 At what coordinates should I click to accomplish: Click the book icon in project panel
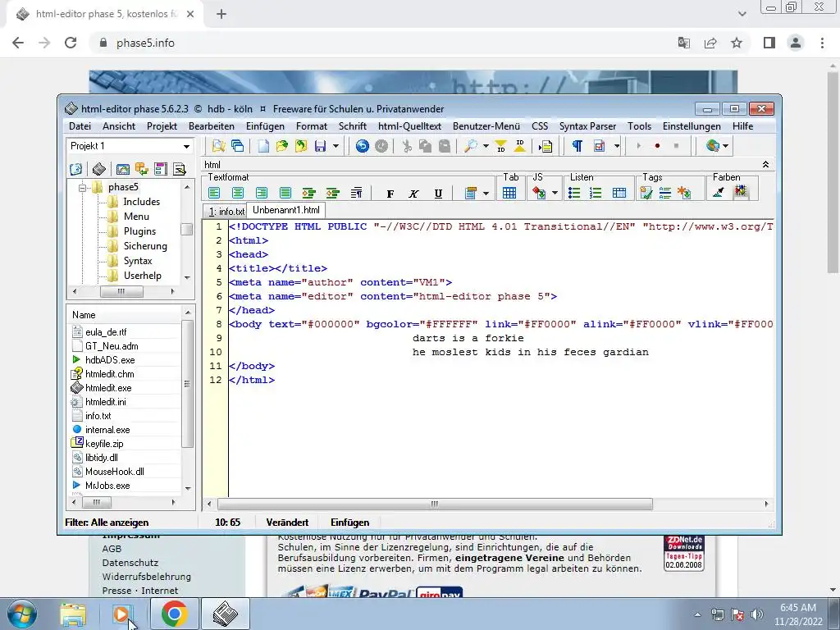click(x=99, y=169)
